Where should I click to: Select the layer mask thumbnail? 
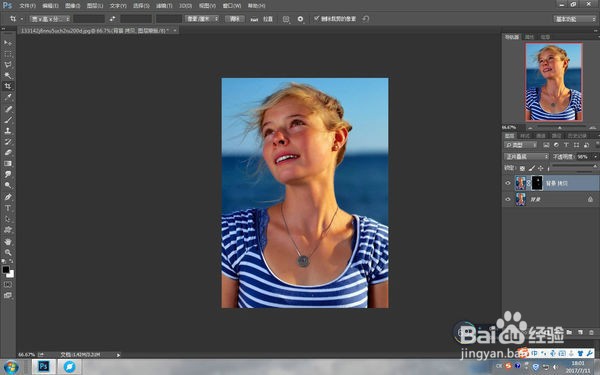point(537,183)
